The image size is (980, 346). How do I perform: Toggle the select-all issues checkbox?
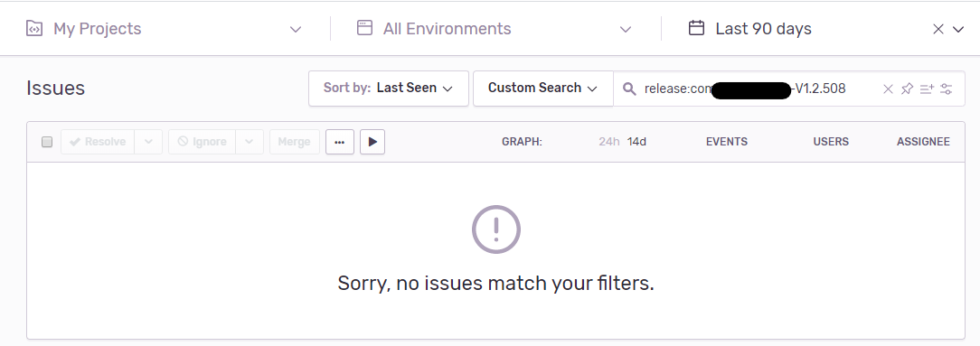pyautogui.click(x=47, y=142)
